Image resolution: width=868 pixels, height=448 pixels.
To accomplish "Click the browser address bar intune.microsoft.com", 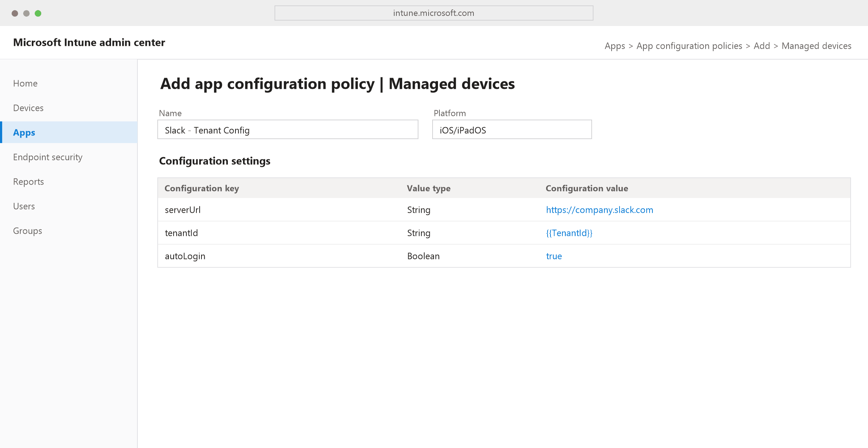I will click(434, 13).
